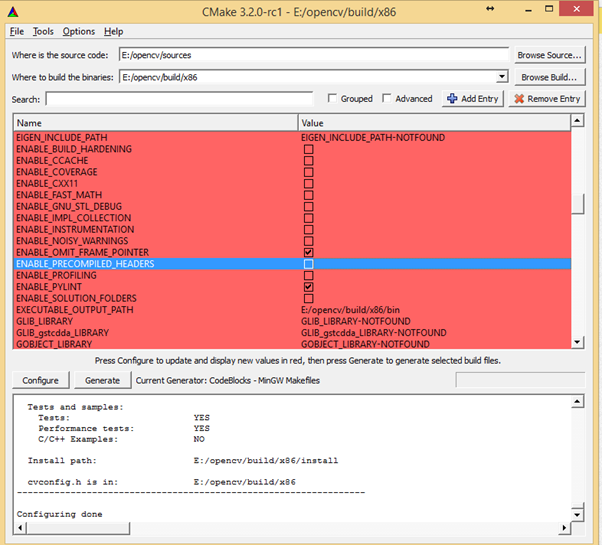Click Browse Build button
The width and height of the screenshot is (602, 545).
pyautogui.click(x=549, y=77)
